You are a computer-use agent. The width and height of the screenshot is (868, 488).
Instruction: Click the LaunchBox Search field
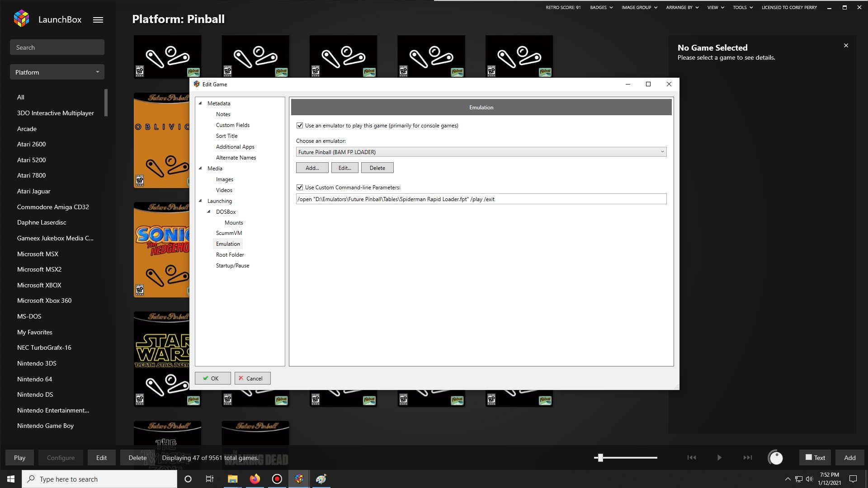57,47
